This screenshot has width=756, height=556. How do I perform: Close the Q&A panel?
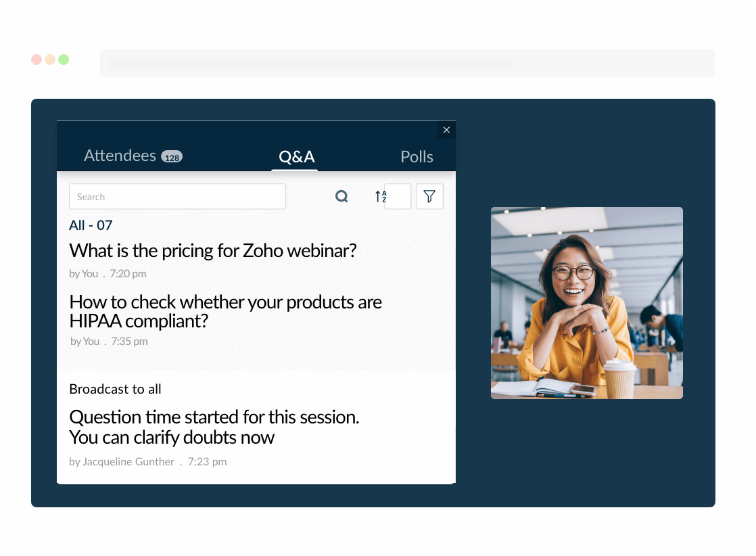pyautogui.click(x=446, y=130)
